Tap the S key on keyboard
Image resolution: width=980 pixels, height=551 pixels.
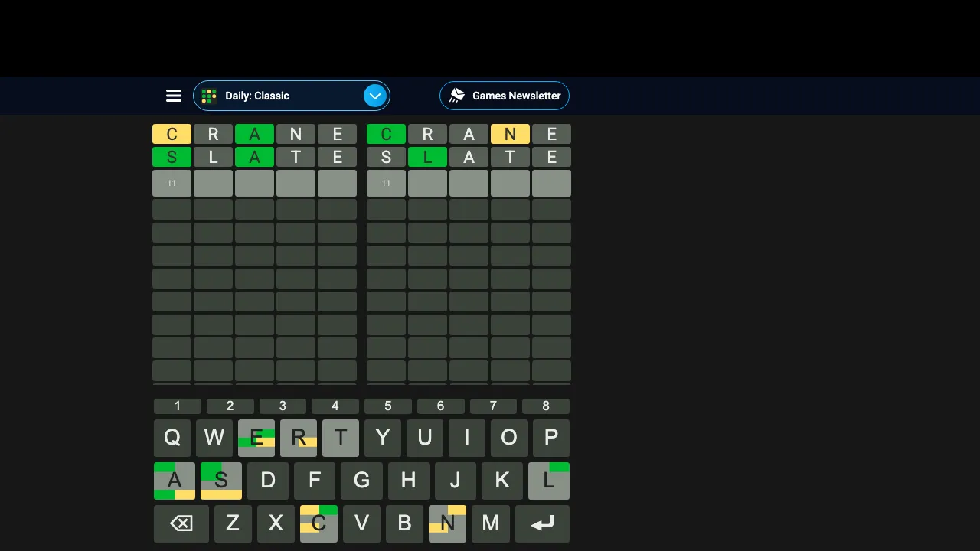click(x=221, y=481)
